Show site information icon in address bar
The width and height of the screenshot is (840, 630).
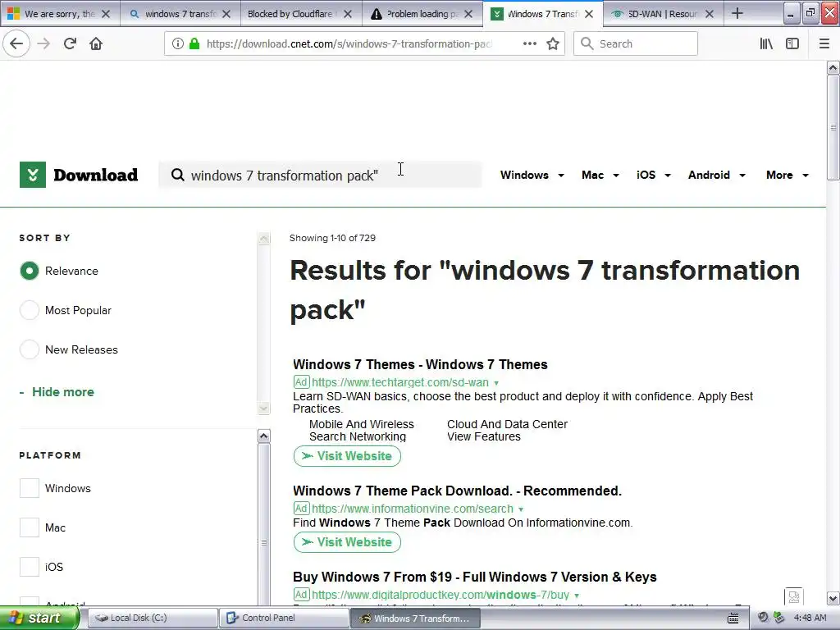(177, 43)
